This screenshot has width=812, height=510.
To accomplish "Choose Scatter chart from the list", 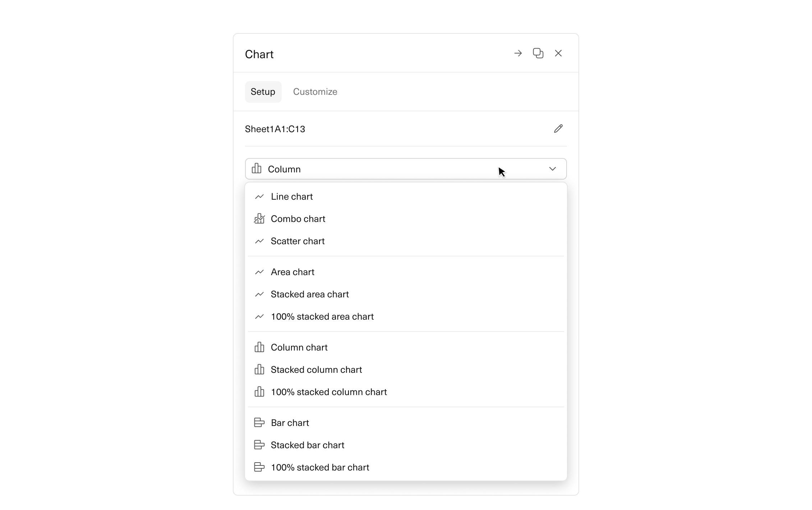I will point(297,241).
